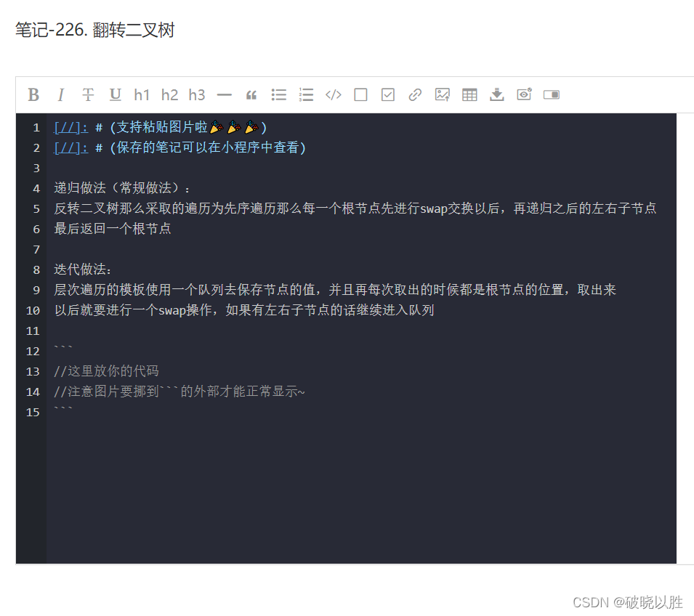Viewport: 694px width, 616px height.
Task: Insert a table
Action: pyautogui.click(x=469, y=94)
